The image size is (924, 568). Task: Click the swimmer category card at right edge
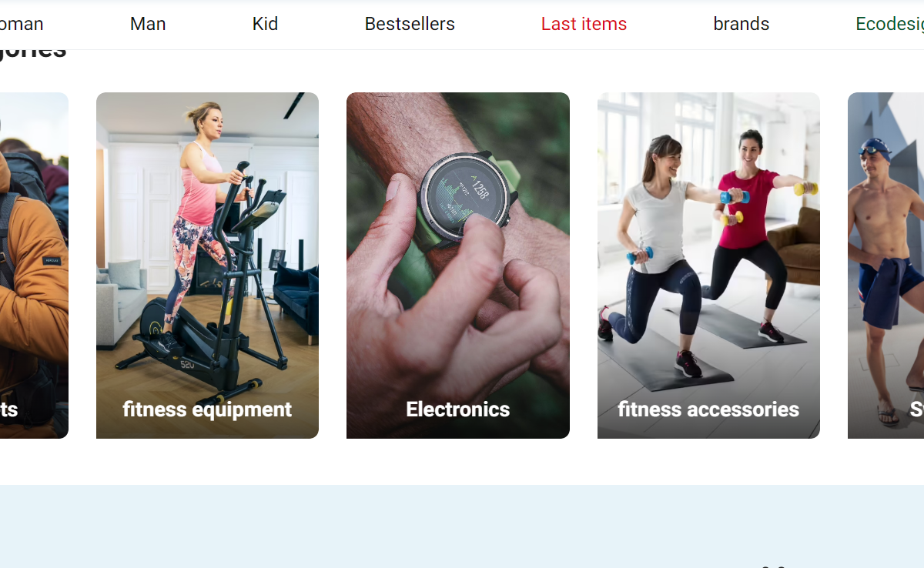coord(885,266)
